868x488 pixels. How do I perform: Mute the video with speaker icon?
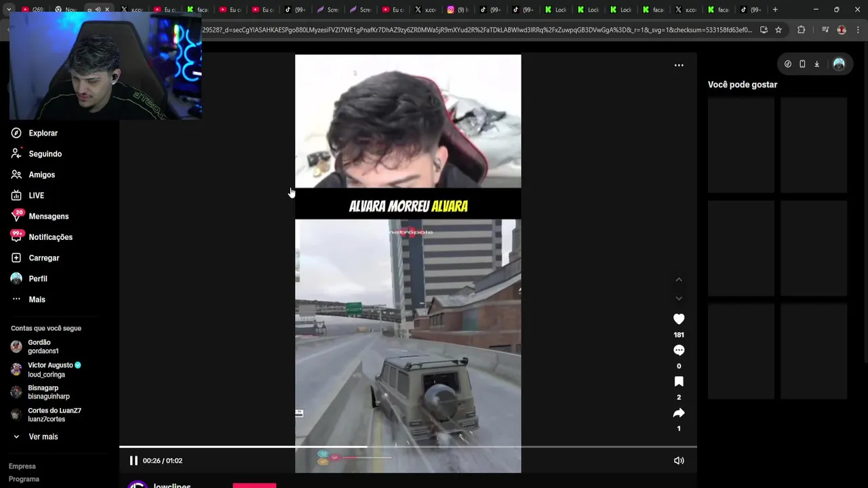click(679, 461)
